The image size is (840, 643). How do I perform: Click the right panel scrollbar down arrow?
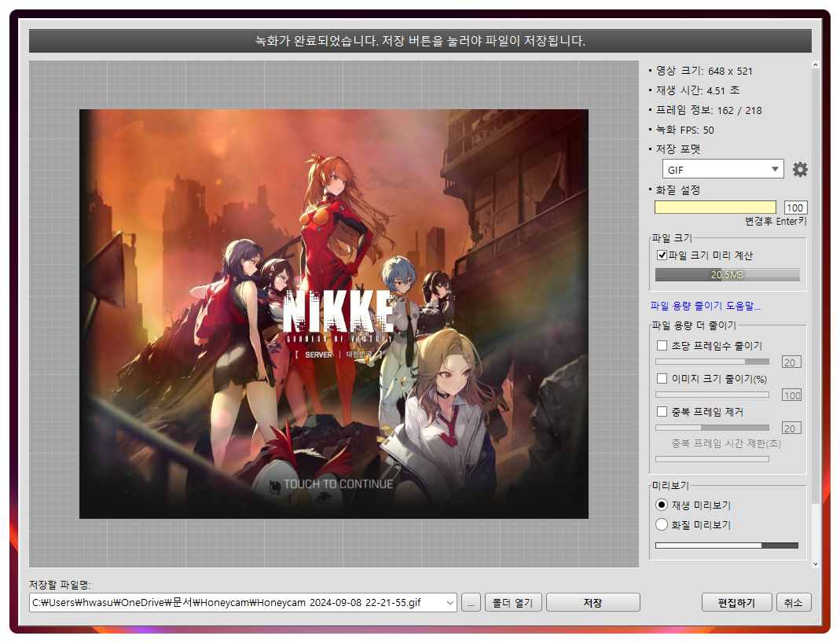816,564
